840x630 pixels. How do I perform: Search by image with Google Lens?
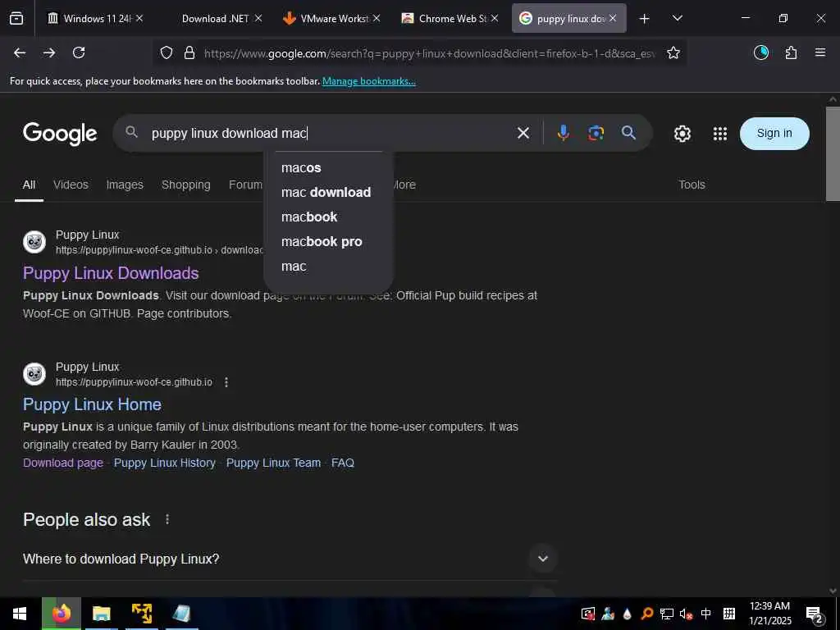tap(596, 133)
